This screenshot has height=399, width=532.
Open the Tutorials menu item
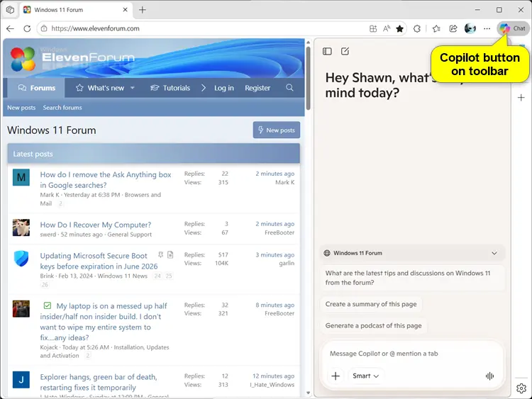click(170, 88)
